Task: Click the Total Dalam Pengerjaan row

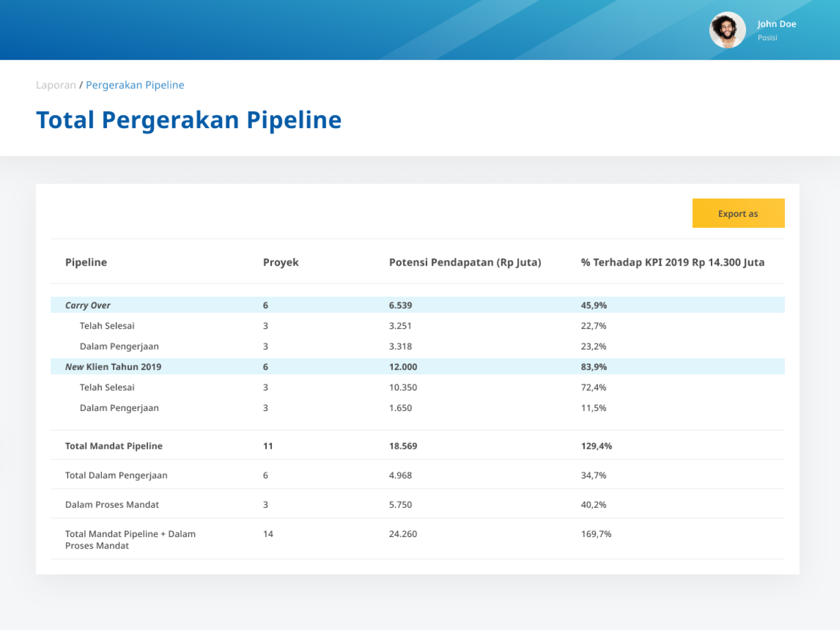Action: pyautogui.click(x=116, y=475)
